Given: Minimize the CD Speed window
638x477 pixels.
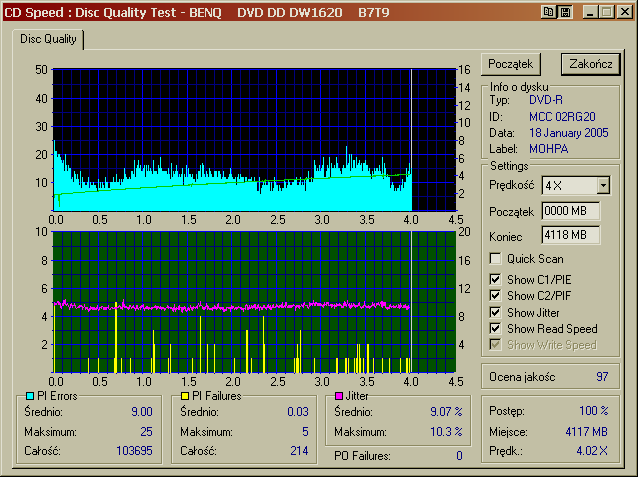Looking at the screenshot, I should tap(590, 12).
